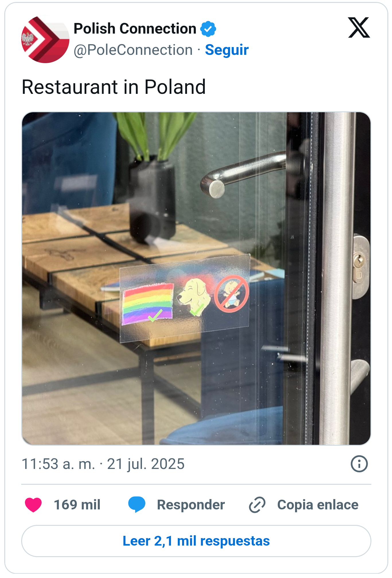Viewport: 392px width, 578px height.
Task: Click the Polish Connection display name
Action: [135, 29]
